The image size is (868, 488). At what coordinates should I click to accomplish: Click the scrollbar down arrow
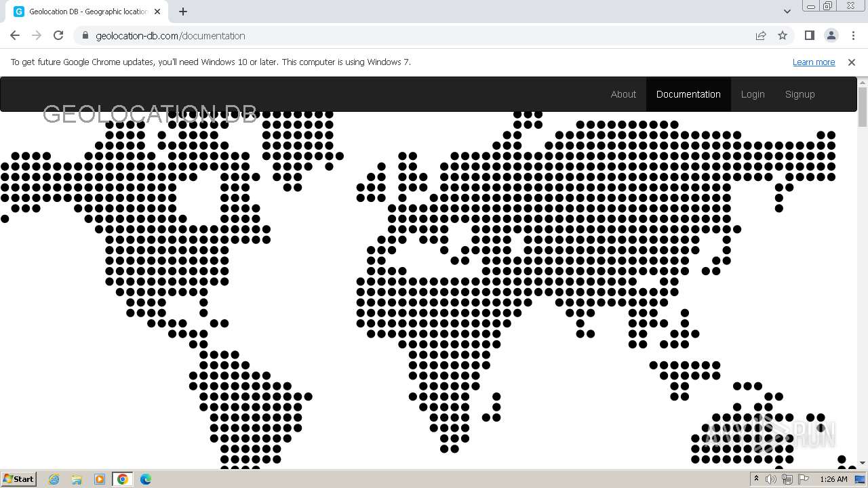(x=863, y=463)
